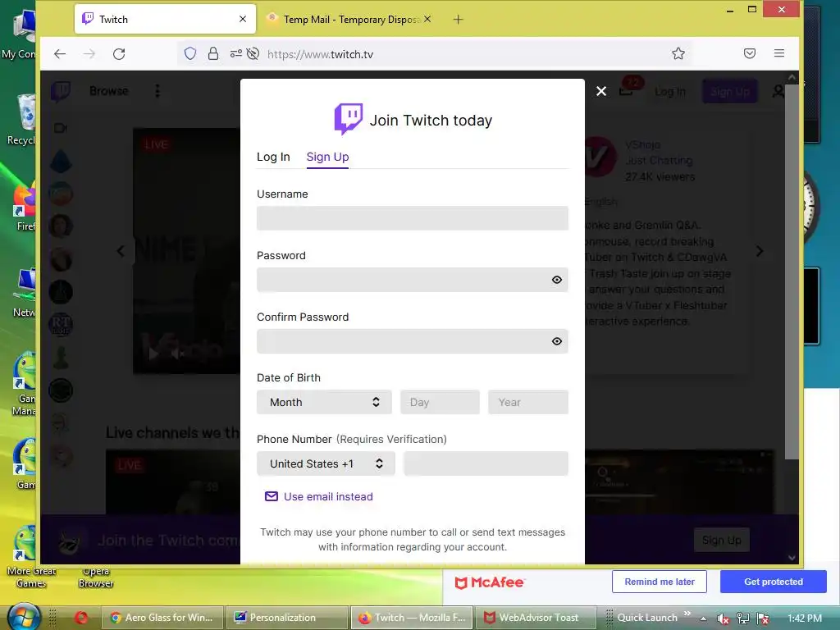The width and height of the screenshot is (840, 630).
Task: Open the Firefox hamburger menu
Action: 779,53
